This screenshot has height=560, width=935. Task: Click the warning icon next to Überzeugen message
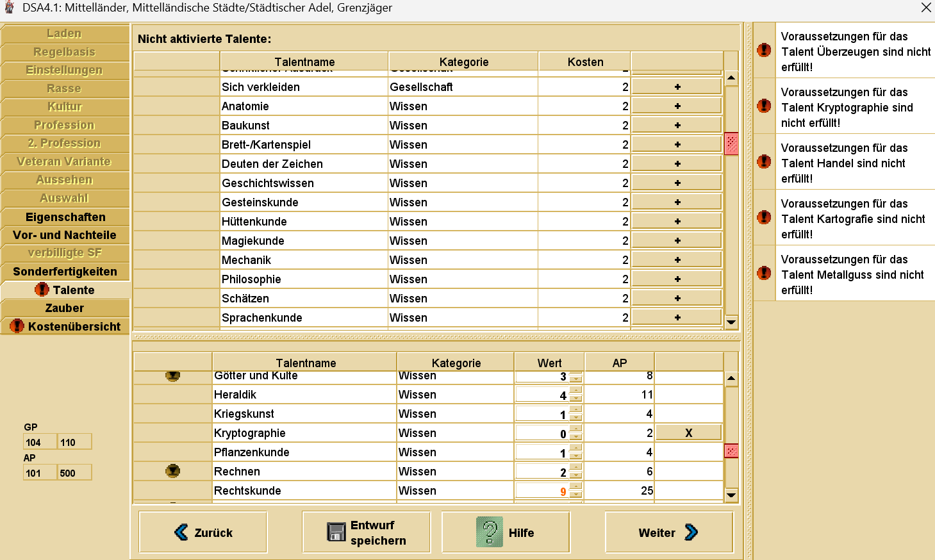coord(764,50)
